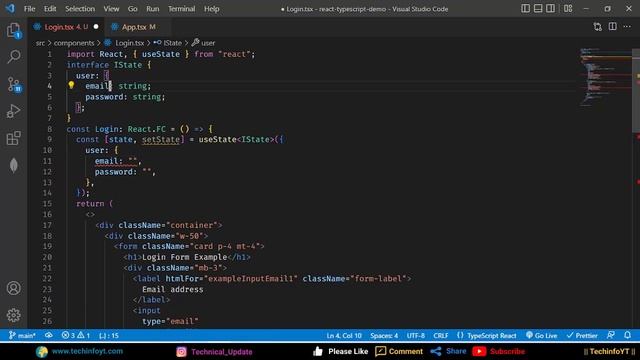This screenshot has height=360, width=640.
Task: Click the Synchronize Changes cloud icon
Action: 49,335
